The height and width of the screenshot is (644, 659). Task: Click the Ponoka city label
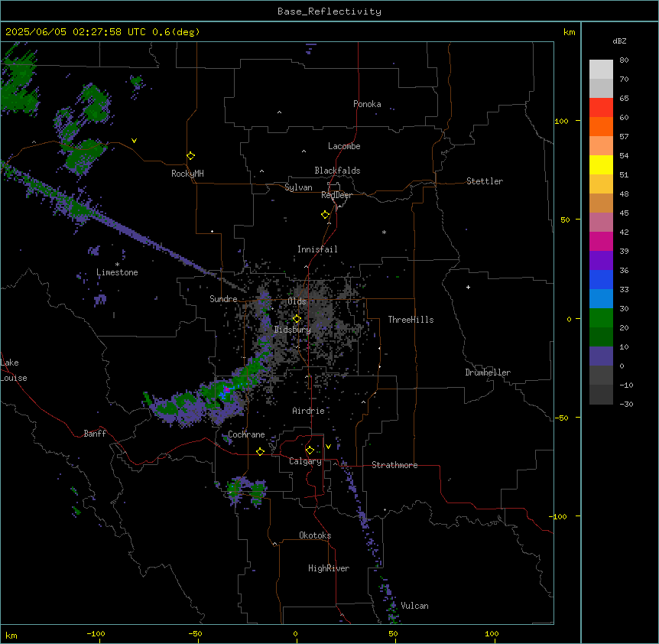367,104
